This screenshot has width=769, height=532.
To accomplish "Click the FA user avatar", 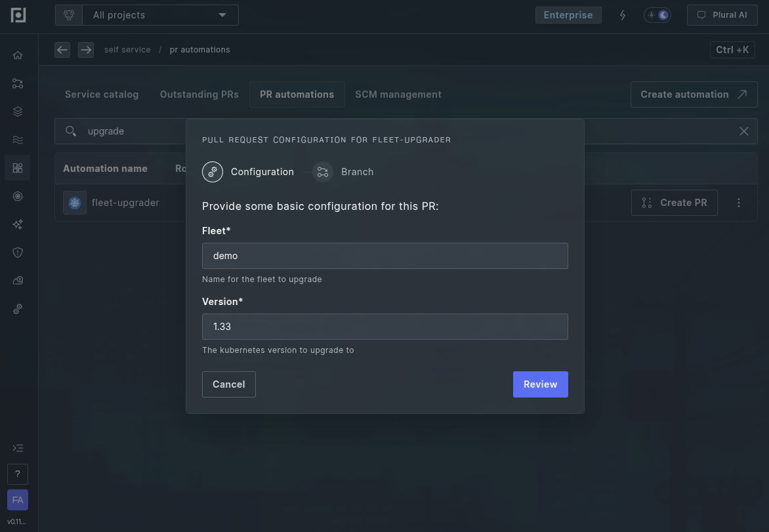I will tap(18, 500).
